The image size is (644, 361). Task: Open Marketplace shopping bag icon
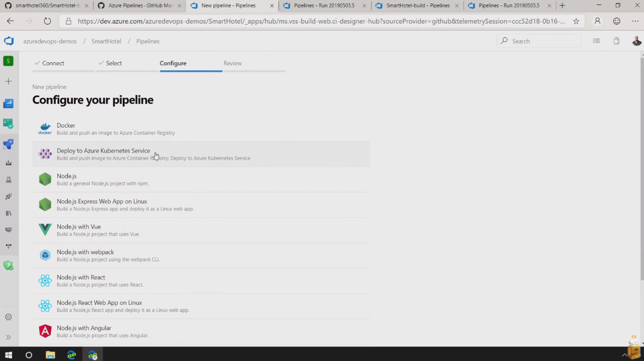616,41
